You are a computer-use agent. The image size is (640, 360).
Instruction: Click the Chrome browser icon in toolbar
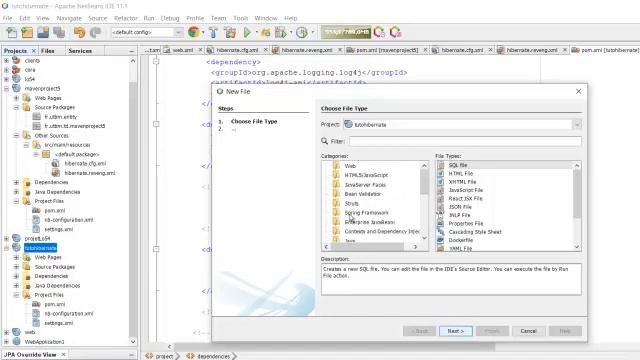(x=194, y=32)
